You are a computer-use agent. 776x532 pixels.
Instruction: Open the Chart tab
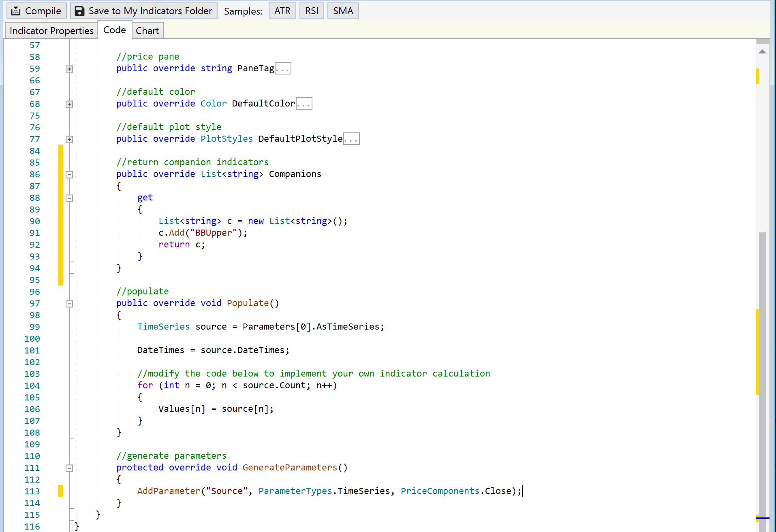click(147, 31)
